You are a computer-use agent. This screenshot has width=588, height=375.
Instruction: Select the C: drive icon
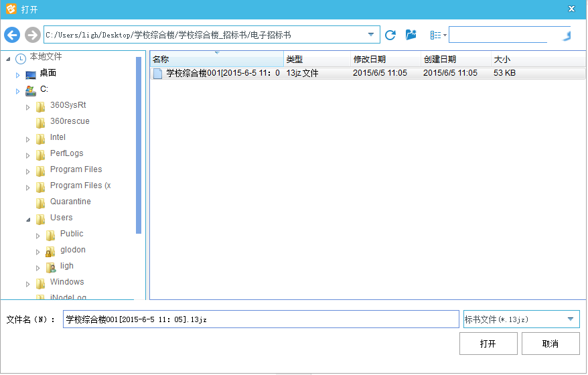[x=31, y=90]
